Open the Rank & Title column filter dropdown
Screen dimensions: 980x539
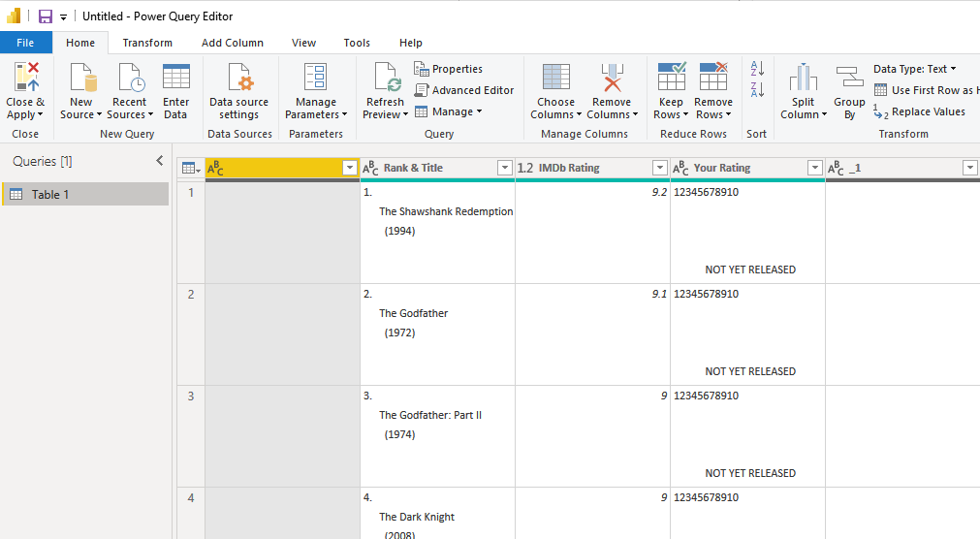(504, 169)
